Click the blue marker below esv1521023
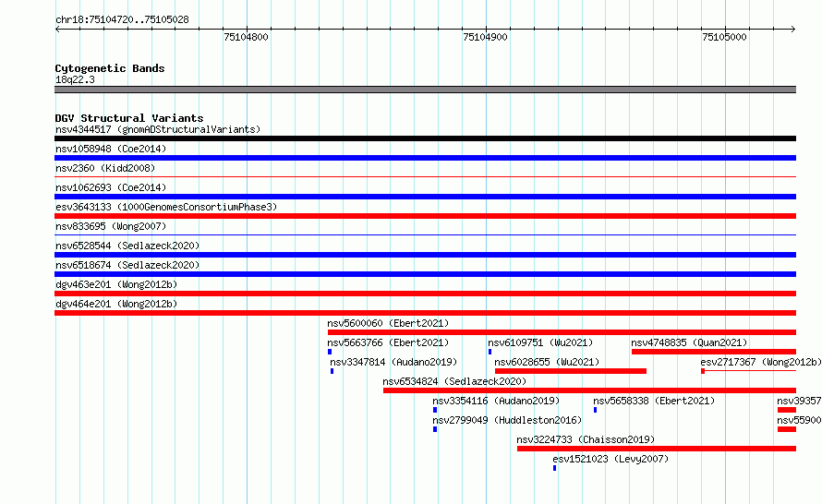 click(555, 468)
